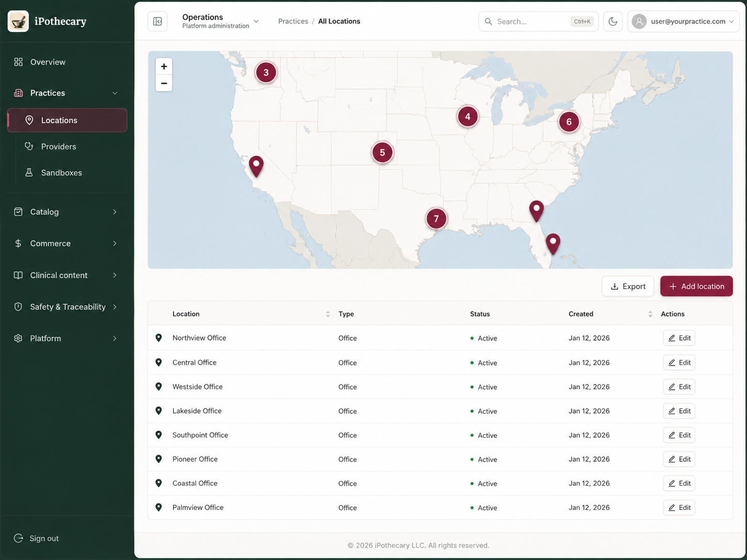Screen dimensions: 747x560
Task: Expand Safety & Traceability menu
Action: pos(67,307)
